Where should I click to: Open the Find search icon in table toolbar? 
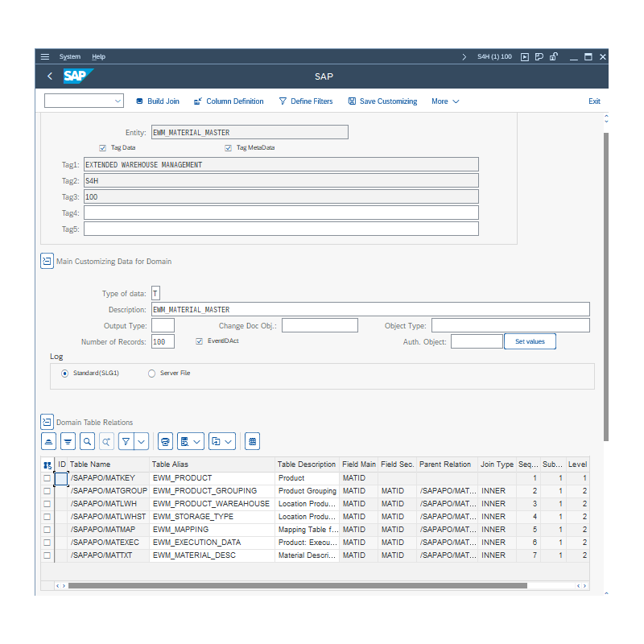point(87,441)
